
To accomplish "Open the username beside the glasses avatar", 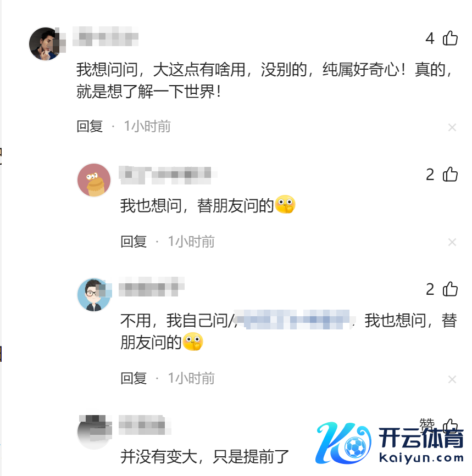I will point(151,287).
